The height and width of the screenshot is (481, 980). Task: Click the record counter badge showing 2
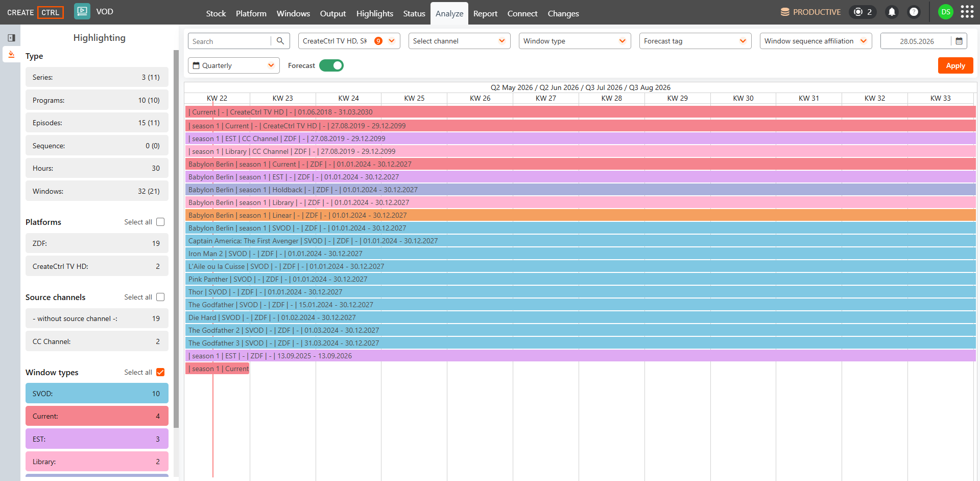[x=863, y=12]
